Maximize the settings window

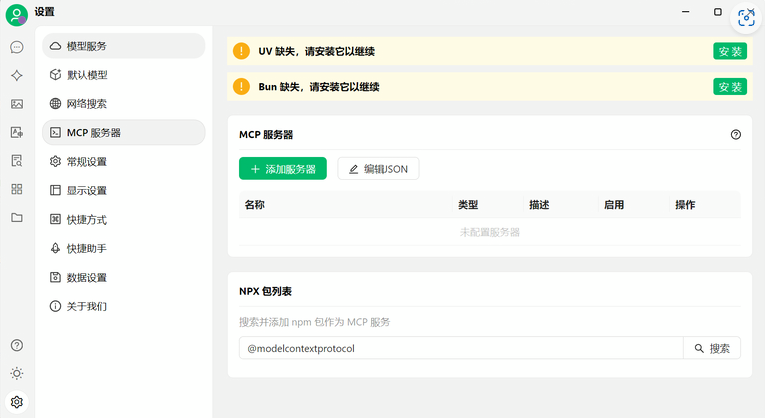tap(718, 12)
